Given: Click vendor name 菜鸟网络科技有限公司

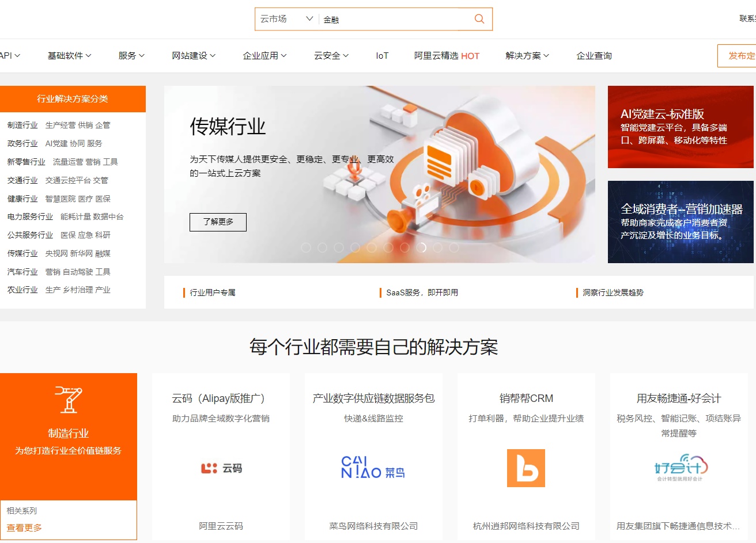Looking at the screenshot, I should point(373,526).
